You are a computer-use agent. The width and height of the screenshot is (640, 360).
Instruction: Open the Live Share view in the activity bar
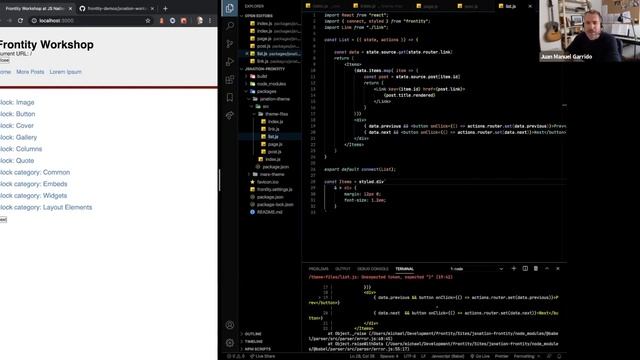click(230, 116)
